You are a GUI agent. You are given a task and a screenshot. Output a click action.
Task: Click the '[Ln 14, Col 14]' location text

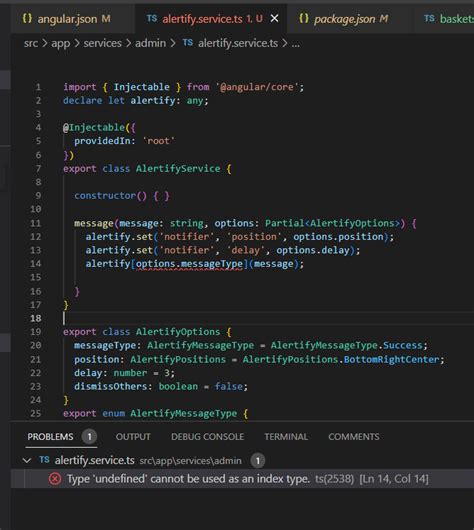point(394,479)
